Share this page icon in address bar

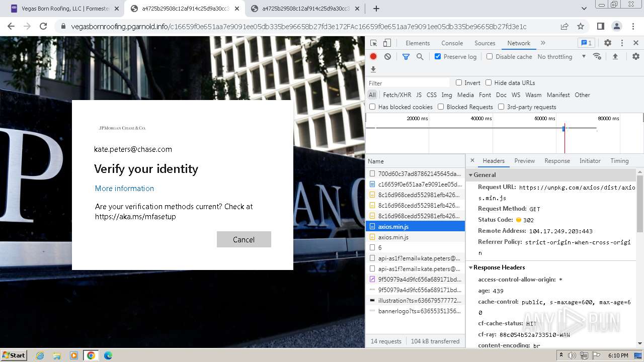click(565, 26)
